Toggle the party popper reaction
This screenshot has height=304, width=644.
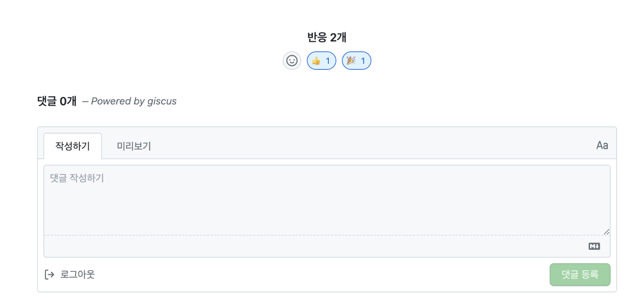tap(356, 61)
